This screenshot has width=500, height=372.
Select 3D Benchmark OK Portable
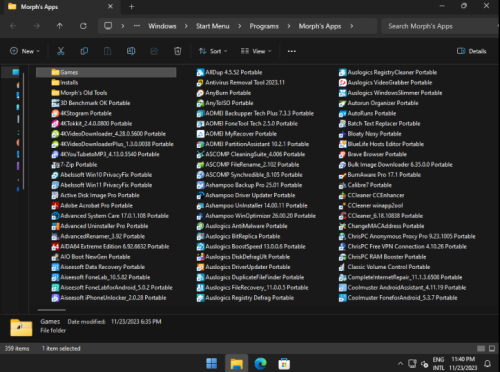91,103
